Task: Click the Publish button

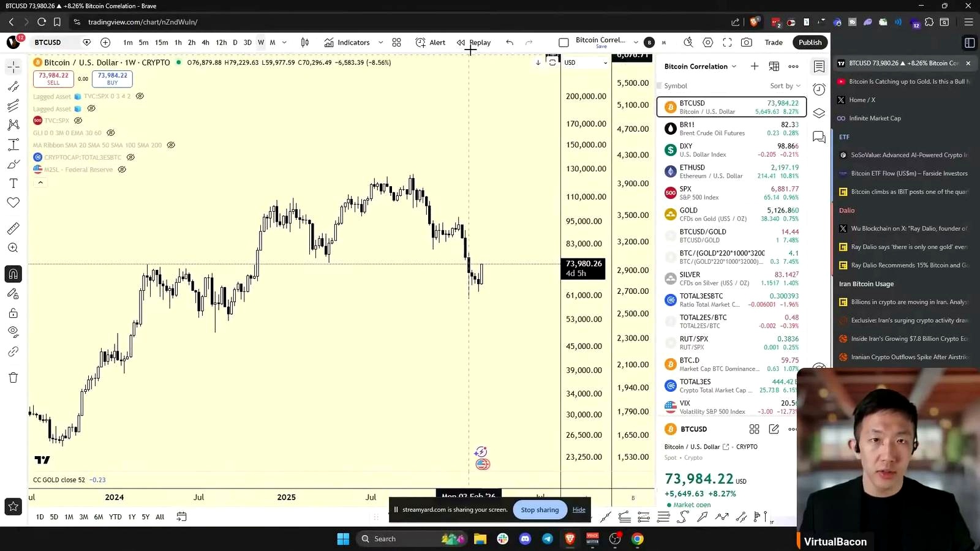Action: [x=810, y=42]
